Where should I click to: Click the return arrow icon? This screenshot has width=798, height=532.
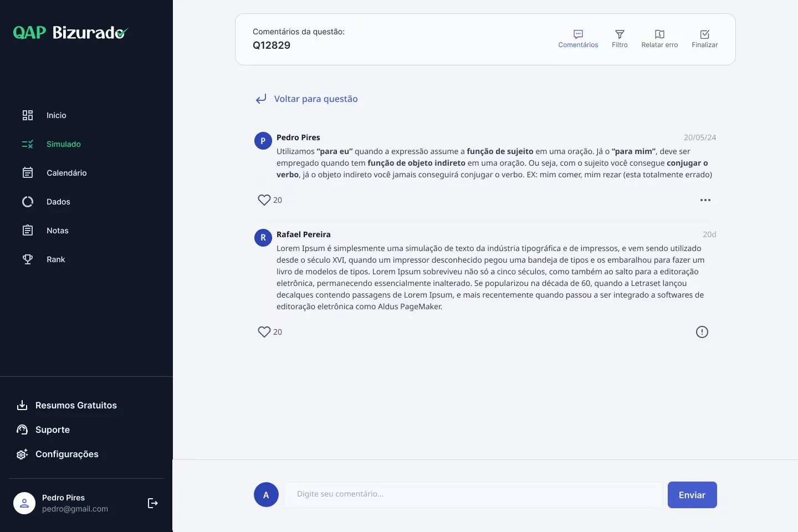(x=261, y=99)
